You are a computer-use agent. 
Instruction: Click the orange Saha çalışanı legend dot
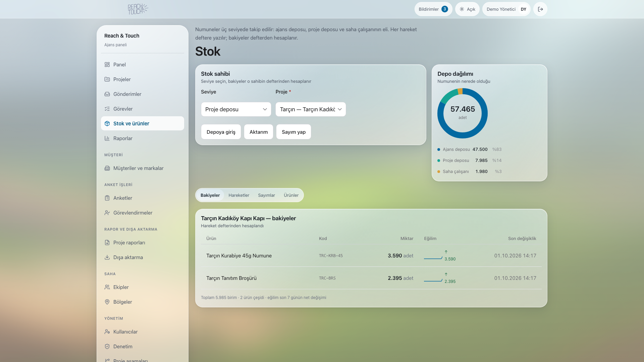click(439, 172)
